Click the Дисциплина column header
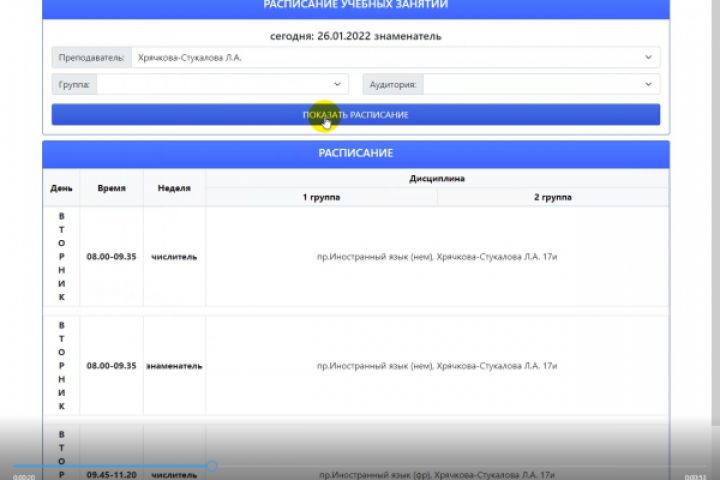The height and width of the screenshot is (480, 720). tap(437, 178)
